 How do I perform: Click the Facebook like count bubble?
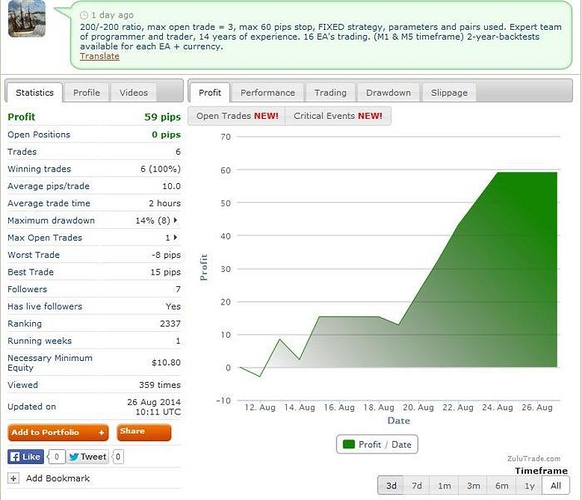(56, 457)
